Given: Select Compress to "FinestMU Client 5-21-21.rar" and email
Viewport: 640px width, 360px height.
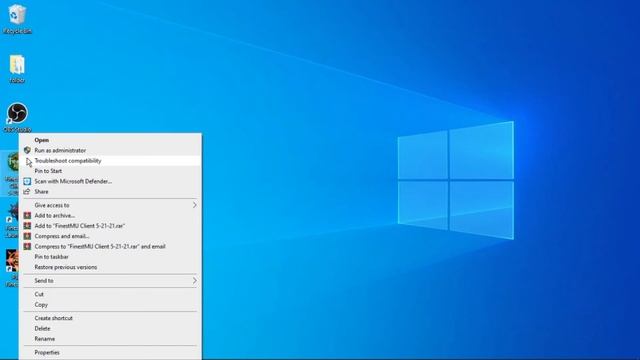Looking at the screenshot, I should (110, 247).
